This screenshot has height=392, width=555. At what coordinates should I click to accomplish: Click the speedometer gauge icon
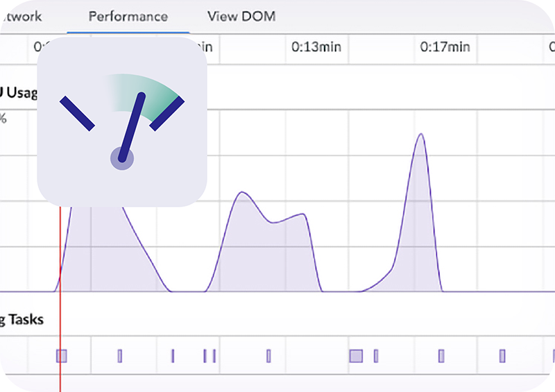coord(122,121)
